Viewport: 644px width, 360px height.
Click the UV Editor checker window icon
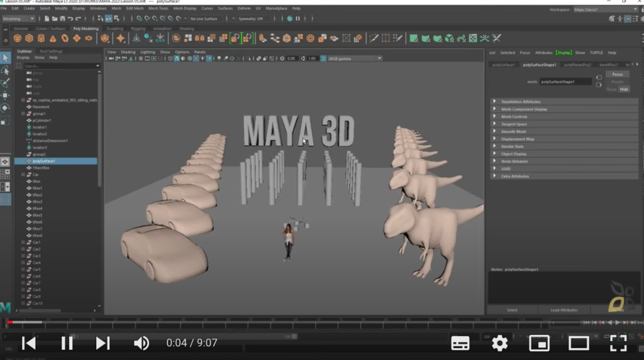pyautogui.click(x=473, y=38)
